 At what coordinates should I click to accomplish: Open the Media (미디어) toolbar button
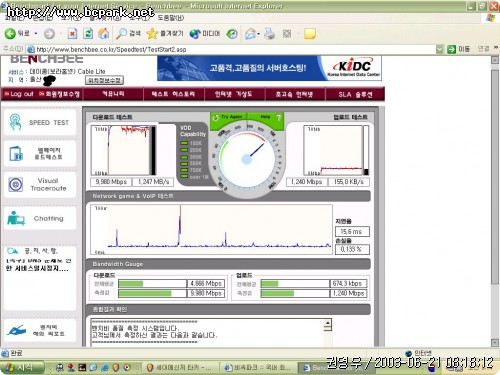[x=205, y=33]
